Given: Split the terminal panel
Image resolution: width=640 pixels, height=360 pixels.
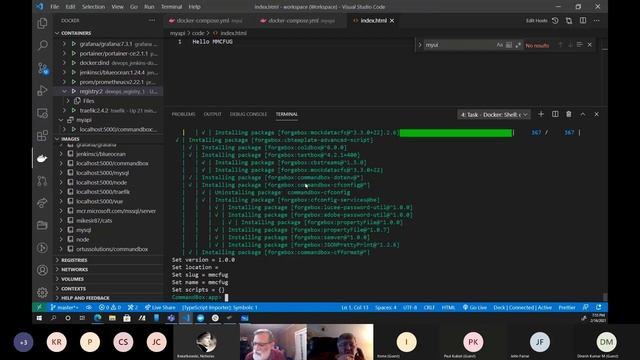Looking at the screenshot, I should [555, 114].
